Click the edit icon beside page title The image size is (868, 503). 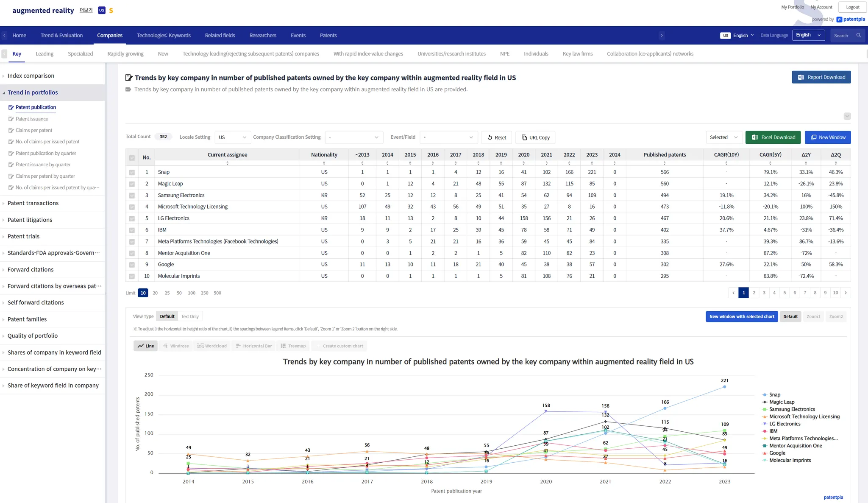pyautogui.click(x=129, y=78)
